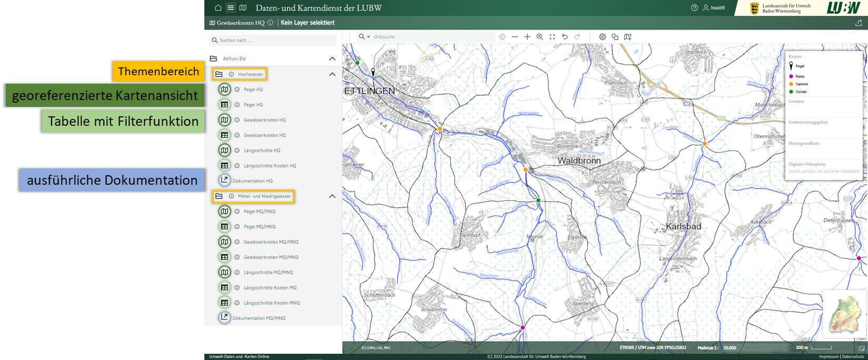Click 'Digitales Orthophoto' in the legend

[x=807, y=164]
